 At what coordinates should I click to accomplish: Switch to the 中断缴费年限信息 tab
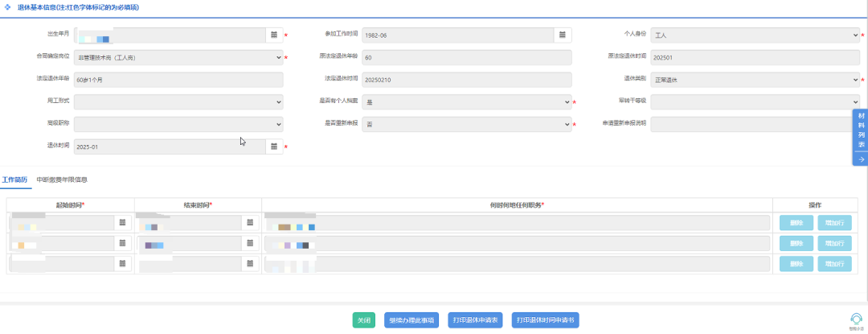(62, 179)
